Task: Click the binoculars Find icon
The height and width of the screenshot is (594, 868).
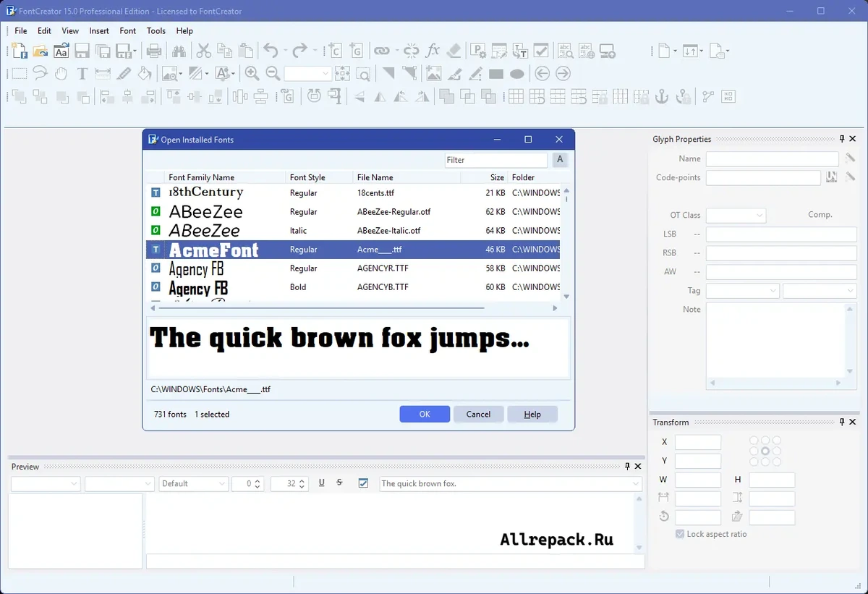Action: [x=178, y=51]
